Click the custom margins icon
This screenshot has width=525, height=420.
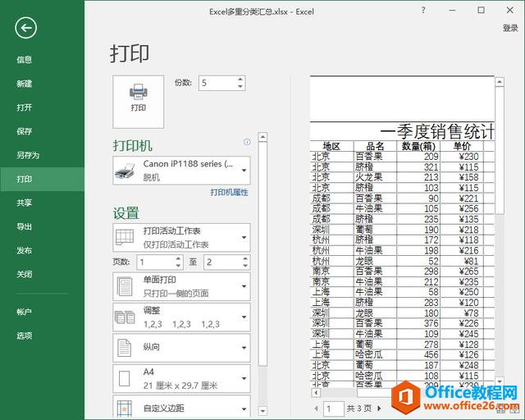coord(124,409)
